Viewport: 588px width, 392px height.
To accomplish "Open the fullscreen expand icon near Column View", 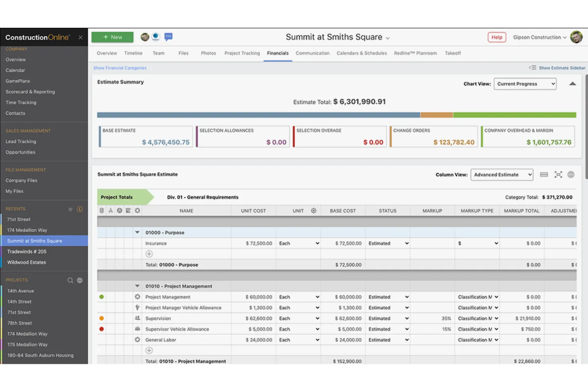I will click(x=558, y=174).
